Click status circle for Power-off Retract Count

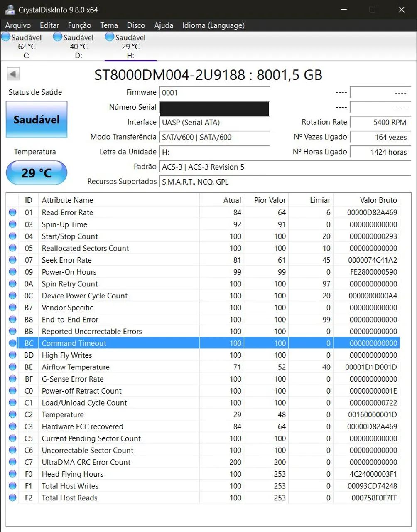12,391
